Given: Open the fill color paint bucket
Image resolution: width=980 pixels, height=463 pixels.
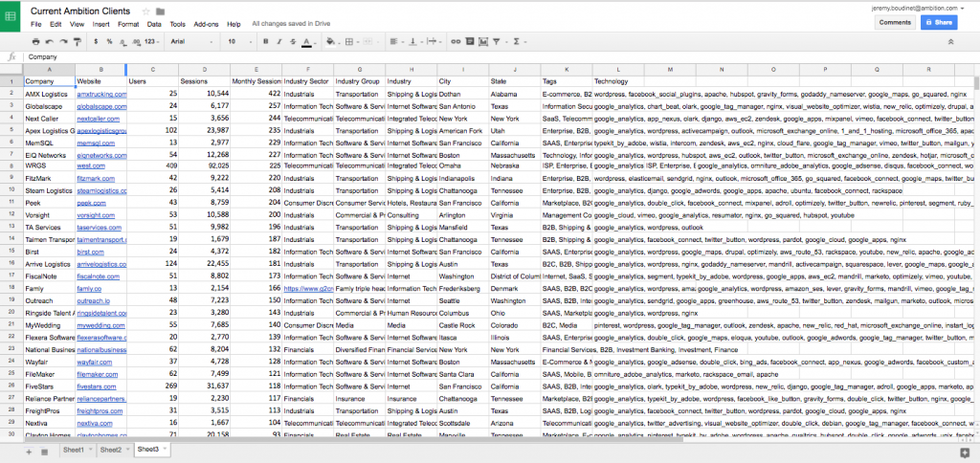Looking at the screenshot, I should 332,42.
